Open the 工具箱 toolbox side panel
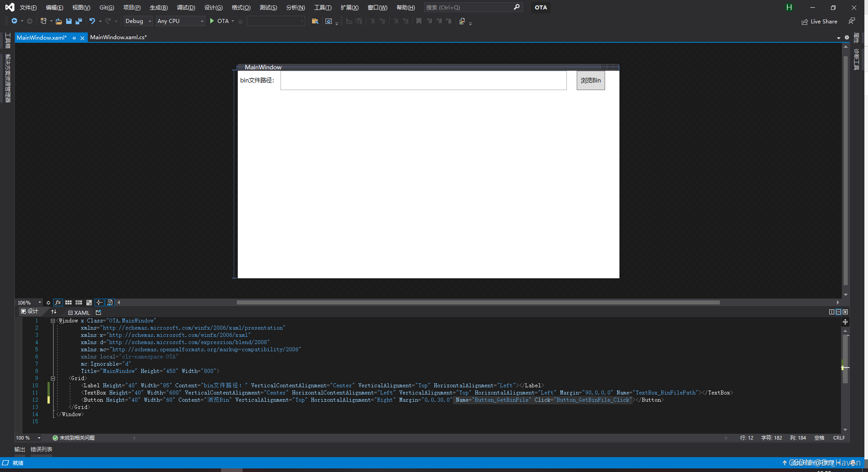Viewport: 868px width, 472px height. 7,41
